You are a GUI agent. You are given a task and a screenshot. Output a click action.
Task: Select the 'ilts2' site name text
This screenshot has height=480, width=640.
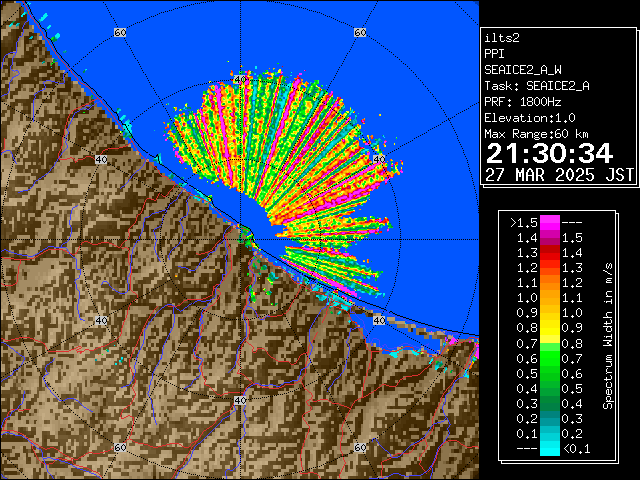tap(502, 38)
